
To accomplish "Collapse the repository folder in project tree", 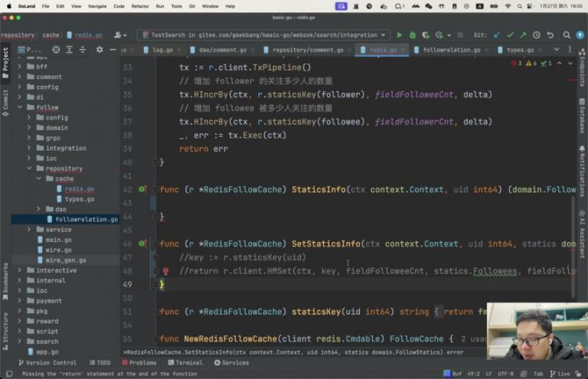I will point(30,168).
